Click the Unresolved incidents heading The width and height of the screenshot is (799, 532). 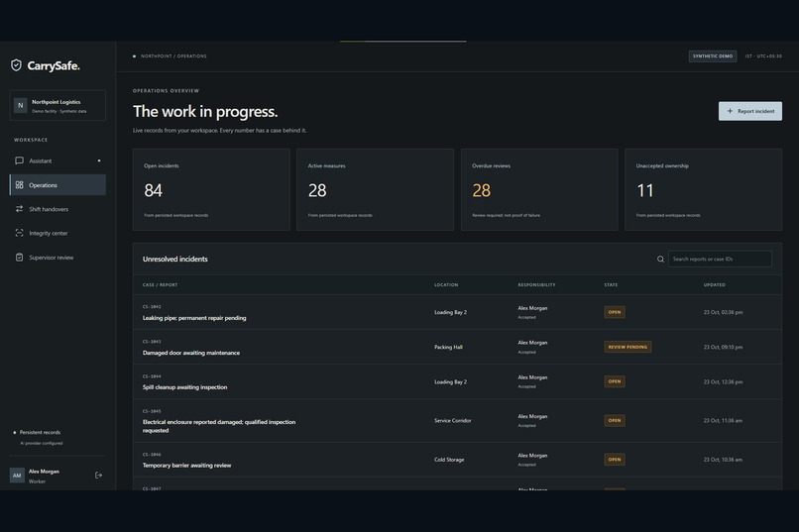click(x=174, y=260)
